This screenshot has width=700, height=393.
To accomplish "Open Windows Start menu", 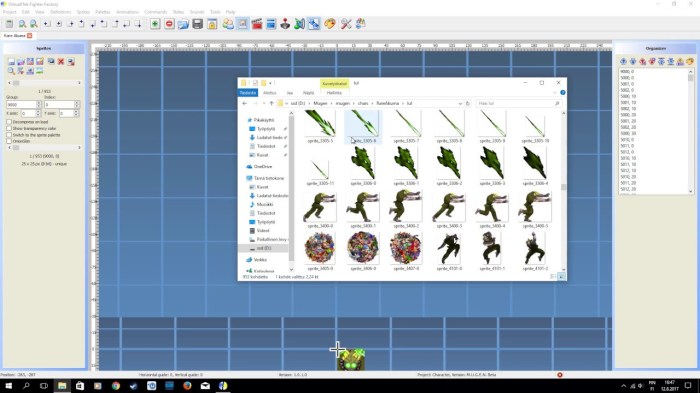I will point(8,385).
